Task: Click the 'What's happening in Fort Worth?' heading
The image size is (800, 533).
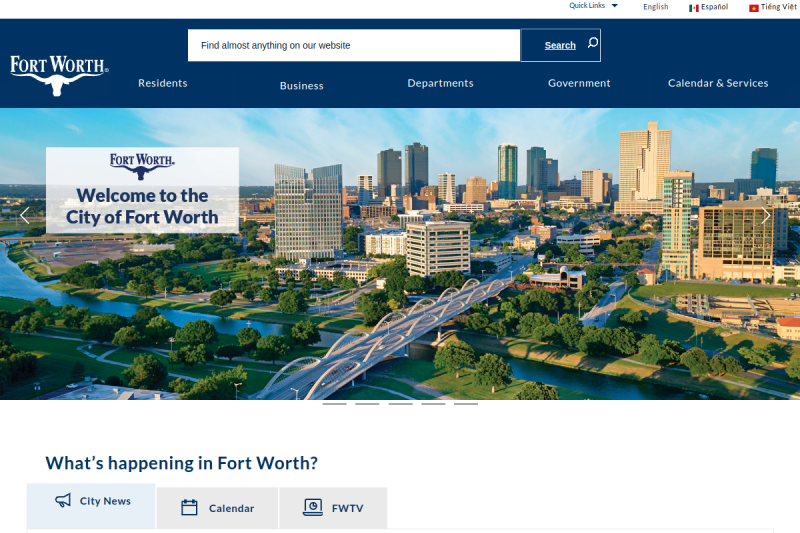Action: point(182,463)
